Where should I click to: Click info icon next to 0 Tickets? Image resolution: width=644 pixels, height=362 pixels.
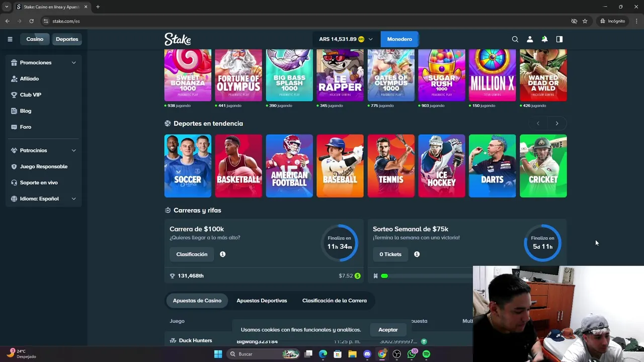417,254
